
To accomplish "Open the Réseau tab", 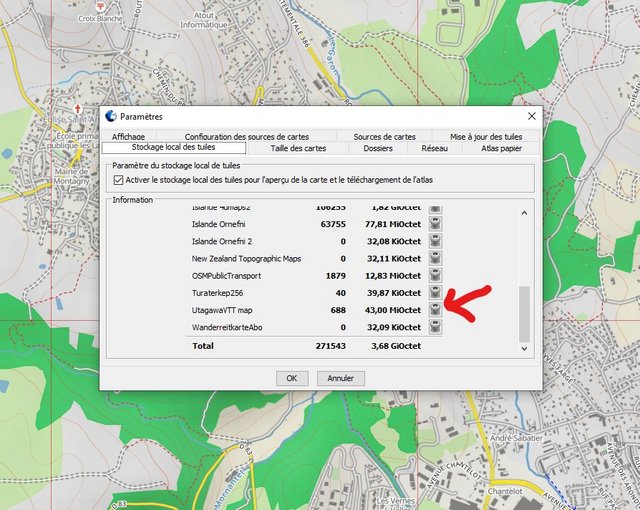I will coord(435,149).
